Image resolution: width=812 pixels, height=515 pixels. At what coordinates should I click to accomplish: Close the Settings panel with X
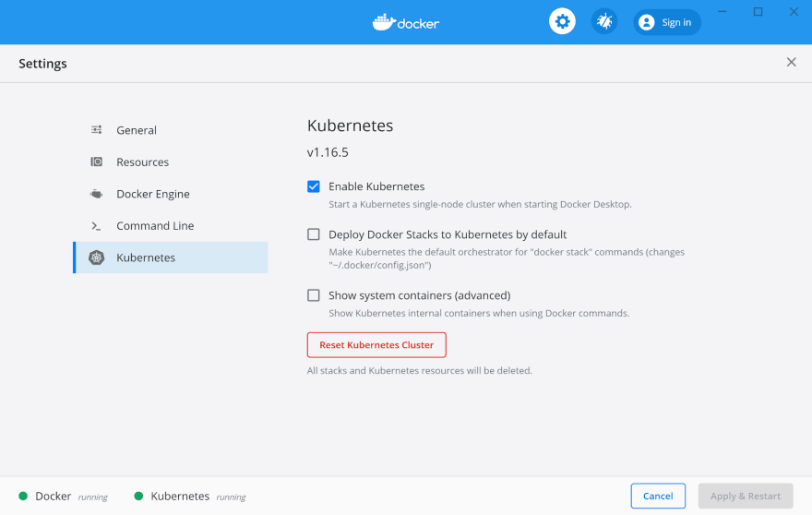792,62
